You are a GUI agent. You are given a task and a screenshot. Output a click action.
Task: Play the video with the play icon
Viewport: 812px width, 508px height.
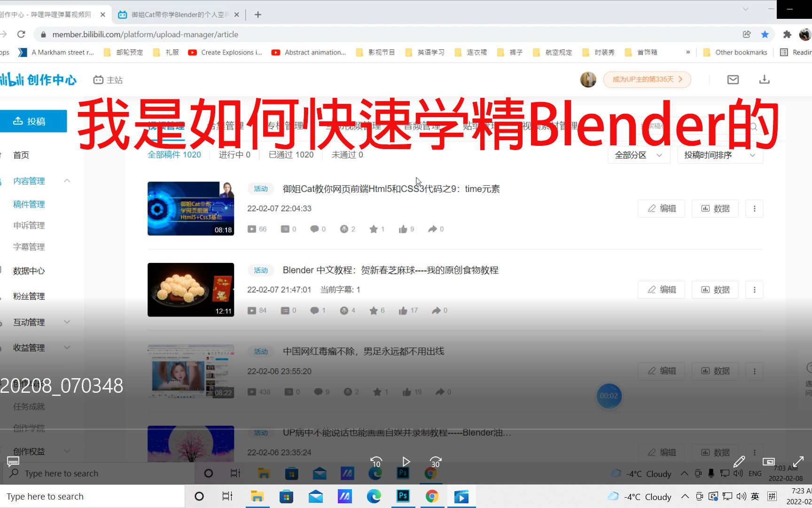point(406,462)
